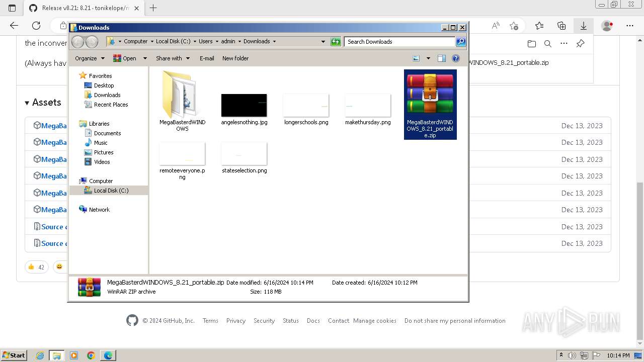Screen dimensions: 644x362
Task: Click the search magnifier in Downloads window
Action: coord(460,42)
